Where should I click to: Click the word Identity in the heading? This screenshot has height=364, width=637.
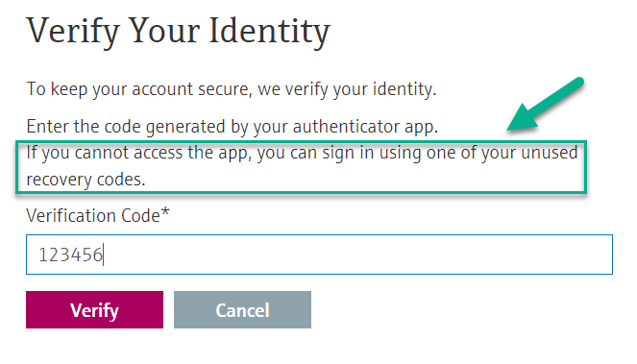tap(270, 31)
